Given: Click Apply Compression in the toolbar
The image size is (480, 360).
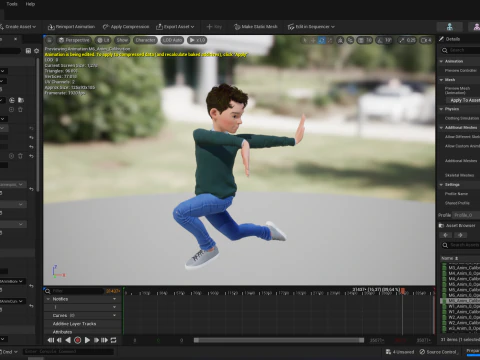Looking at the screenshot, I should pos(126,27).
